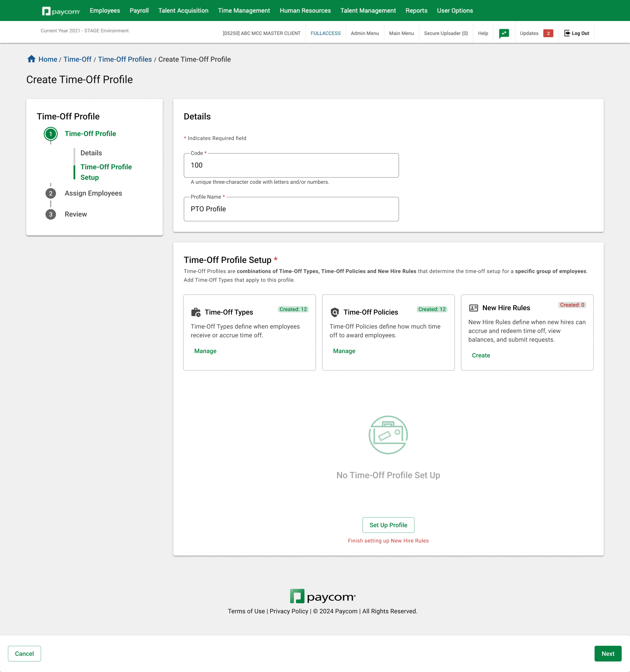Click the Profile Name text field
Viewport: 630px width, 672px height.
(291, 209)
